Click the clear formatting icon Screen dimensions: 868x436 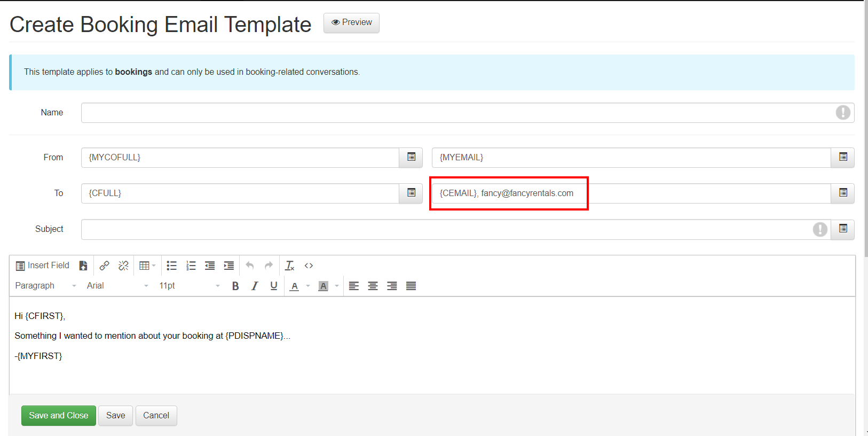point(289,266)
